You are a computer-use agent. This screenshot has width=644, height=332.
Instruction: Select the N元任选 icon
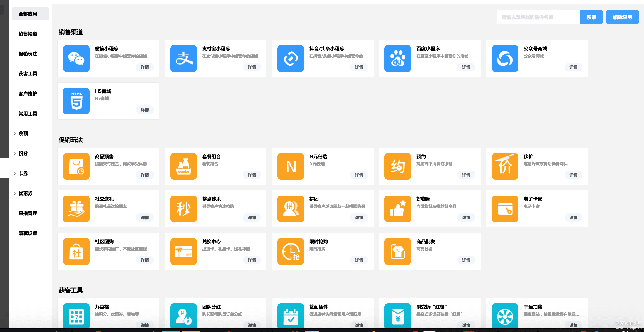tap(291, 166)
